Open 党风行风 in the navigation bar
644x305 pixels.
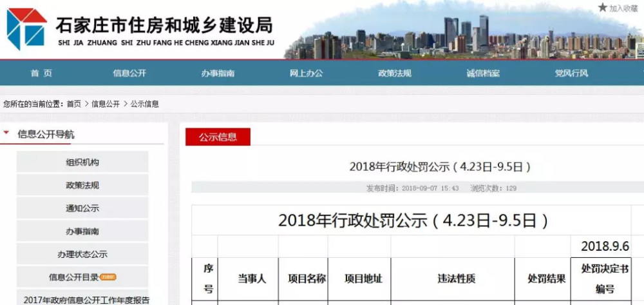point(571,74)
